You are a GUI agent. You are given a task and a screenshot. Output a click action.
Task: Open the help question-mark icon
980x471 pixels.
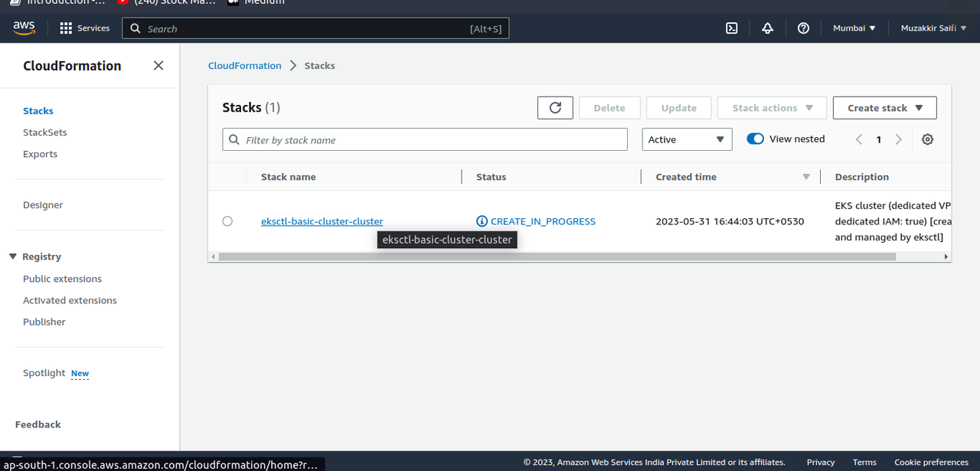803,28
